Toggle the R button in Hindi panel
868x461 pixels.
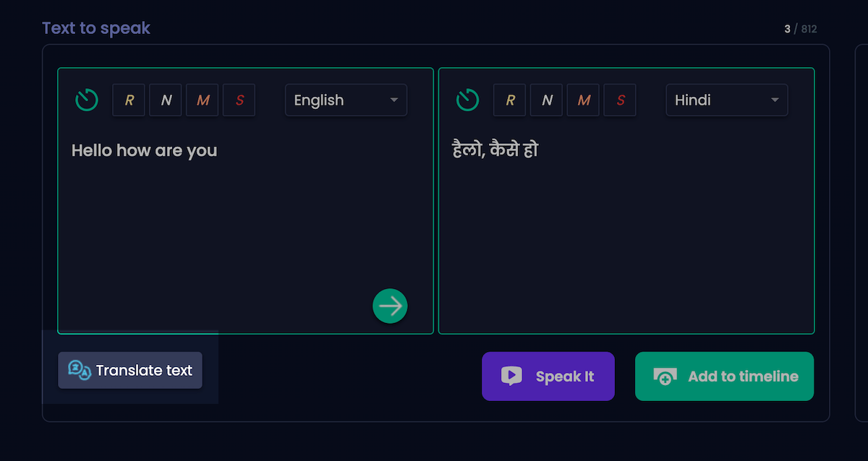point(510,100)
